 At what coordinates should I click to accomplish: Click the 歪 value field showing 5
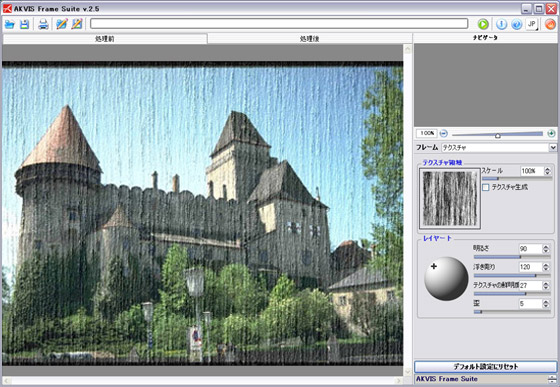point(531,304)
